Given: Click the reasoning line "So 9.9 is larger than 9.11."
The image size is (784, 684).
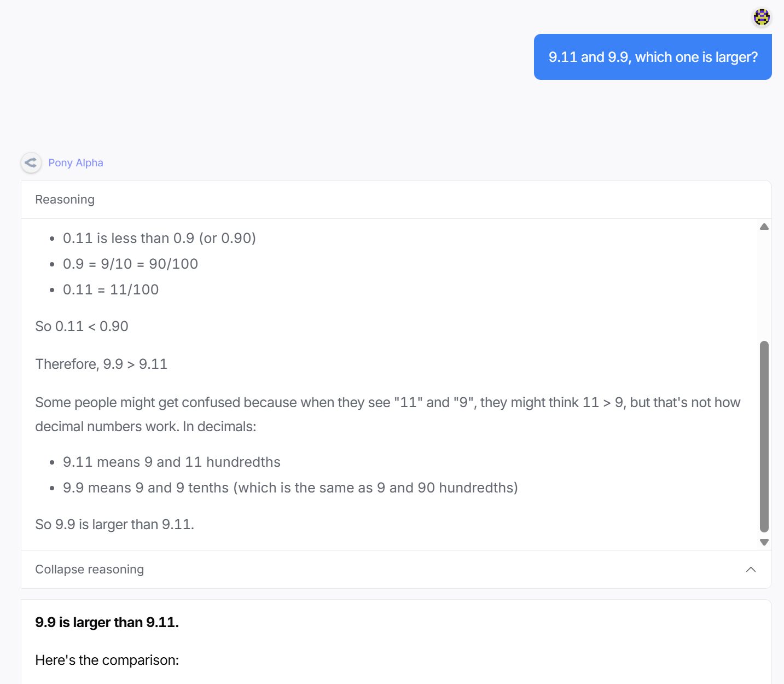Looking at the screenshot, I should coord(114,525).
